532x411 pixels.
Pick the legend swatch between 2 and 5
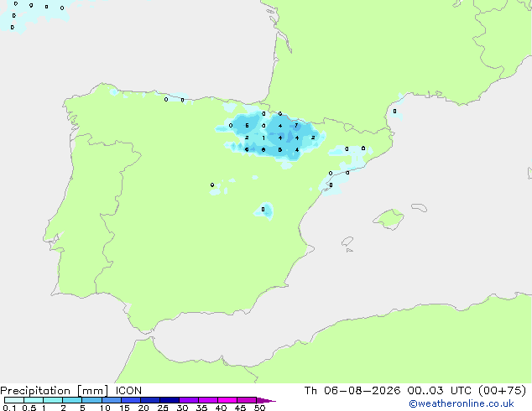tap(72, 400)
